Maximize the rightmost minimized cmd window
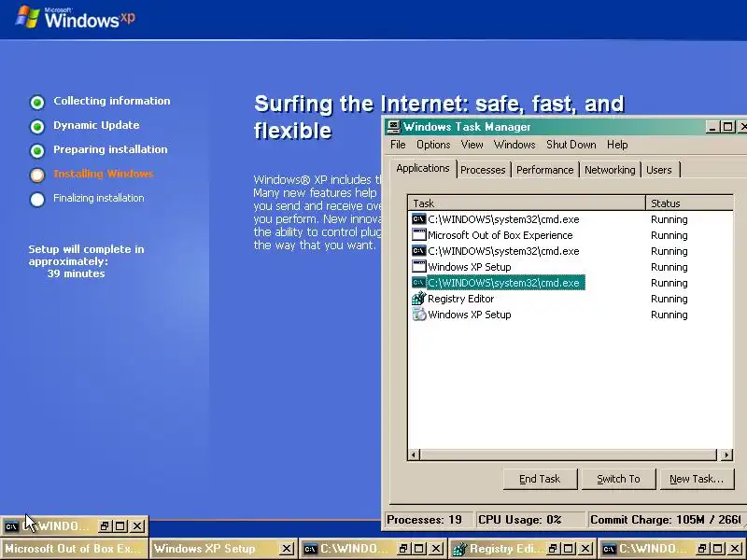Screen dimensions: 747x560 tap(718, 549)
